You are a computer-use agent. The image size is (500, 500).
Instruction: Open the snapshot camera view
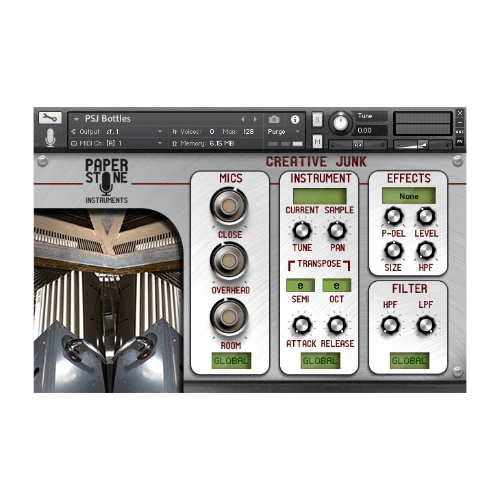[274, 119]
